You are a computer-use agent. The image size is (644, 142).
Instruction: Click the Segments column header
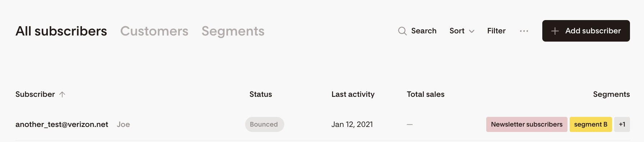(611, 94)
